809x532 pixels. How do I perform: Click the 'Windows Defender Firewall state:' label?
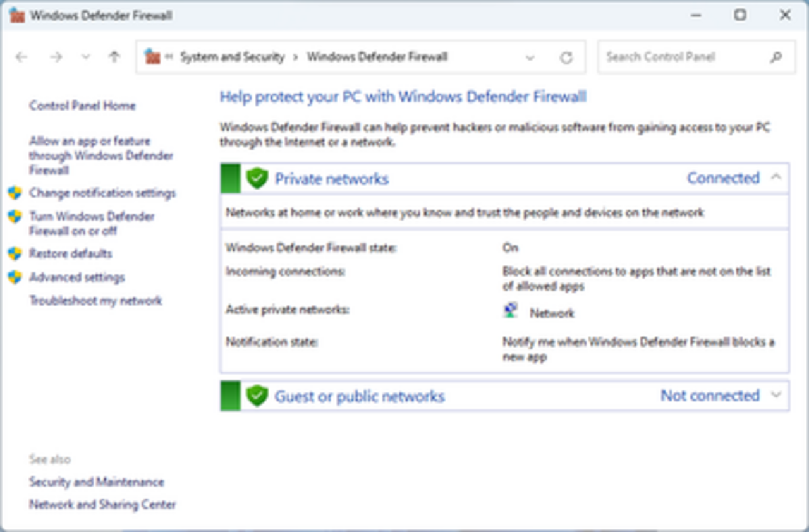click(311, 248)
